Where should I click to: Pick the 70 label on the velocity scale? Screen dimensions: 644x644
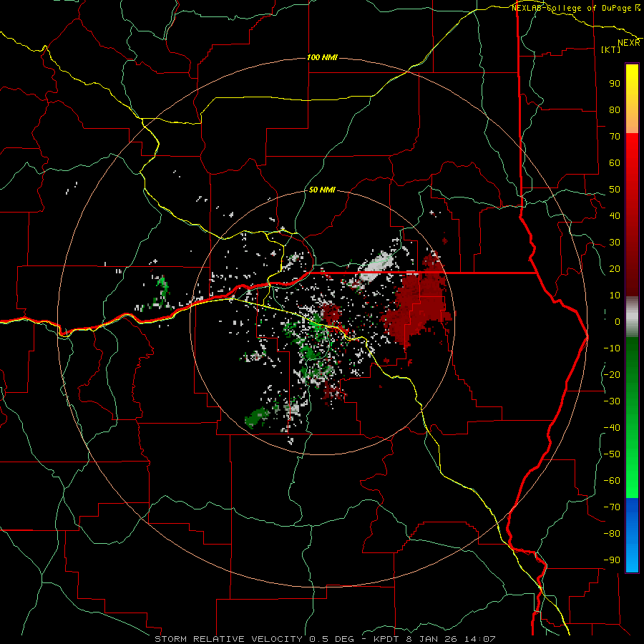(615, 137)
